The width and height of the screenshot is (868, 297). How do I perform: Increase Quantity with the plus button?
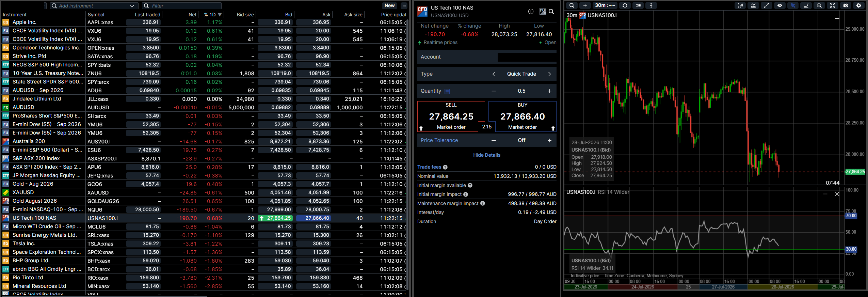point(549,91)
